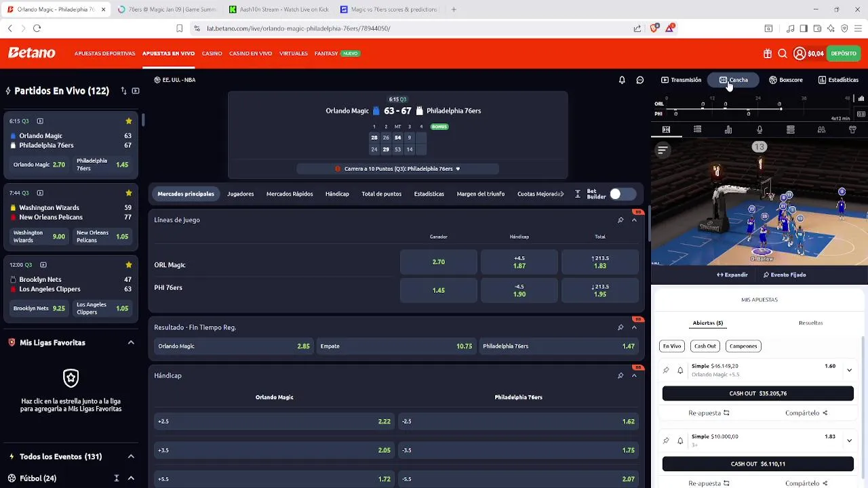The height and width of the screenshot is (488, 868).
Task: Toggle alert bell on $46.149,20 bet
Action: point(680,370)
